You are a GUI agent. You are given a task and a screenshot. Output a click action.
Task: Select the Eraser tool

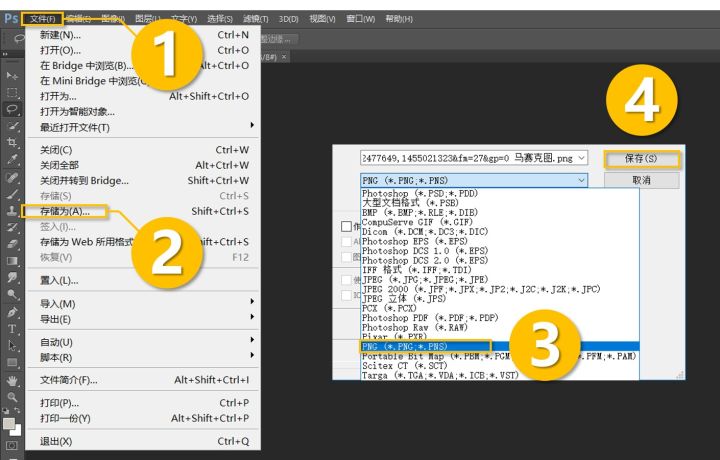coord(12,244)
